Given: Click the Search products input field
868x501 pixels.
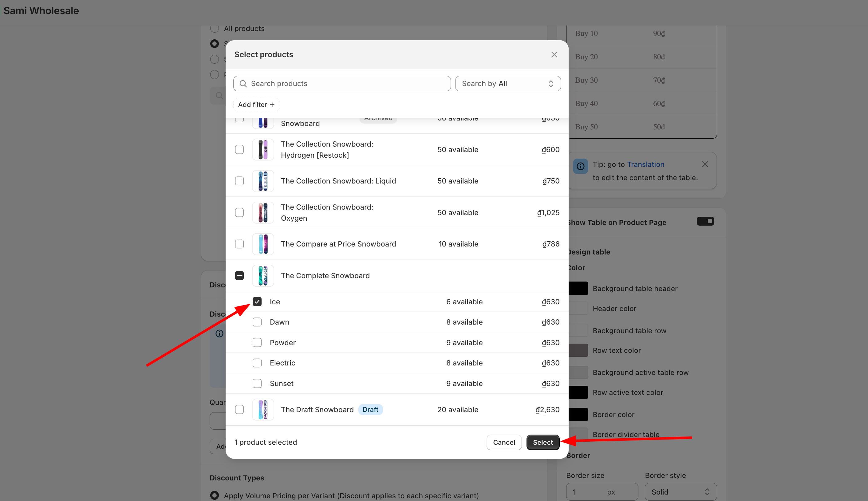Looking at the screenshot, I should (x=347, y=84).
